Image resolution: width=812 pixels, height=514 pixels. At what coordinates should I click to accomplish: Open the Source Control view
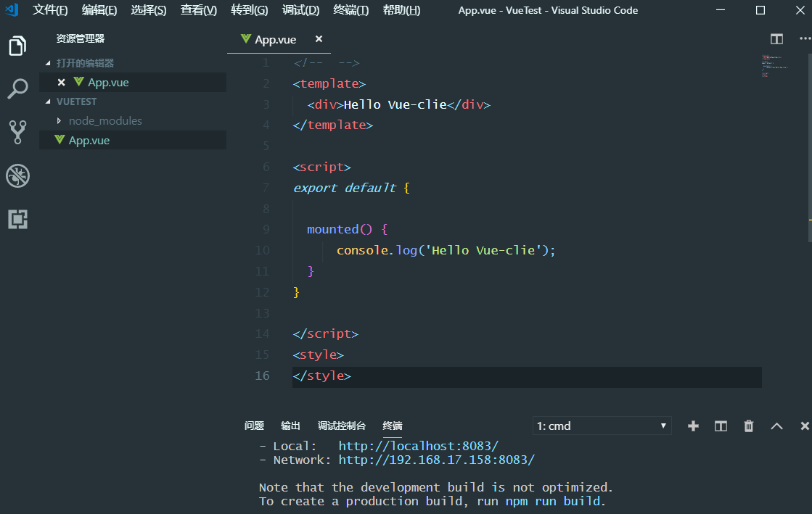pos(17,132)
